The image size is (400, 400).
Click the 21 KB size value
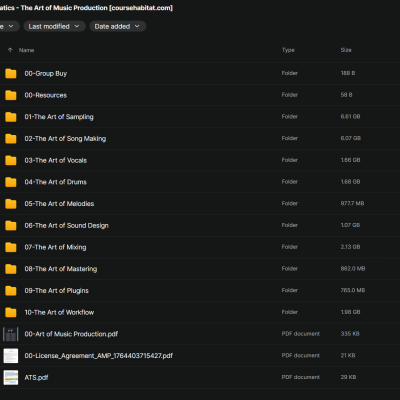click(348, 356)
